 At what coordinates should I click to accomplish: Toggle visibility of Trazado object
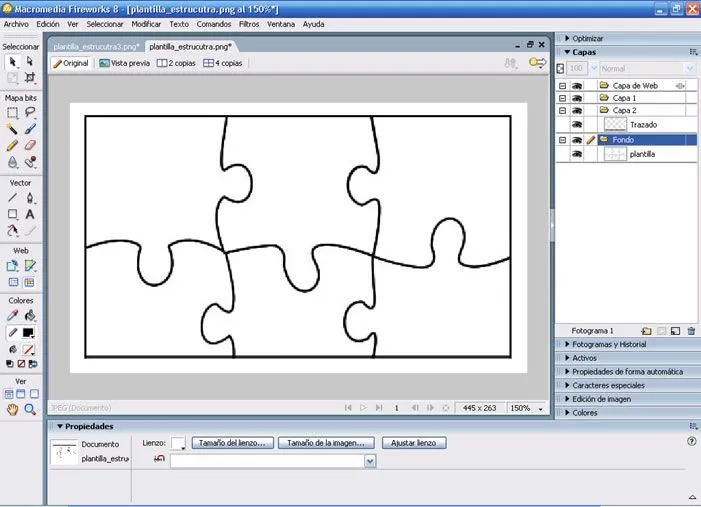577,125
